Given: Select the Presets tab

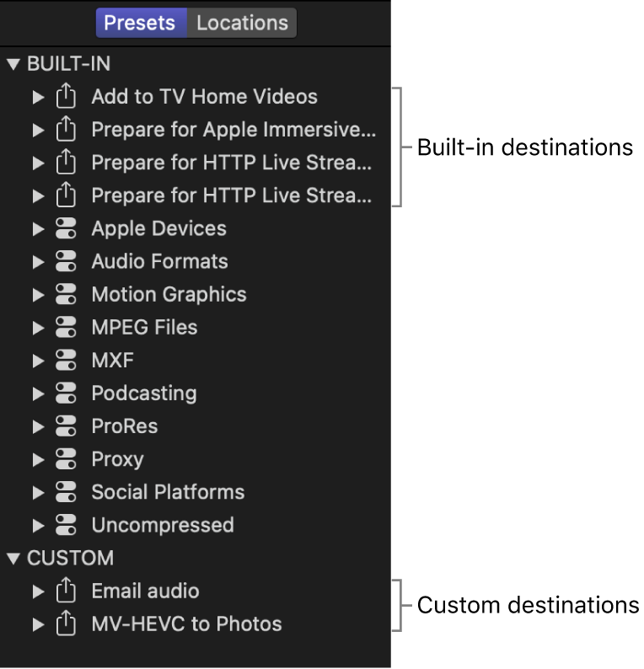Looking at the screenshot, I should coord(140,23).
